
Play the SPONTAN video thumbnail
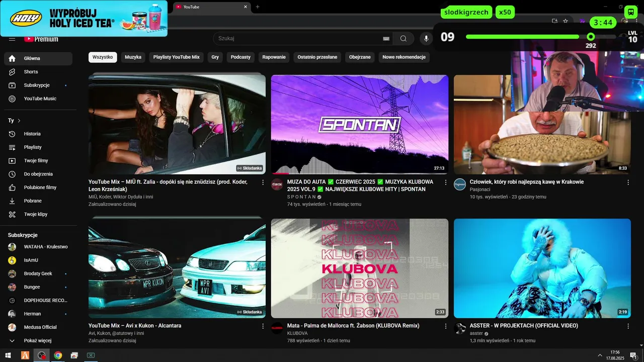(360, 124)
